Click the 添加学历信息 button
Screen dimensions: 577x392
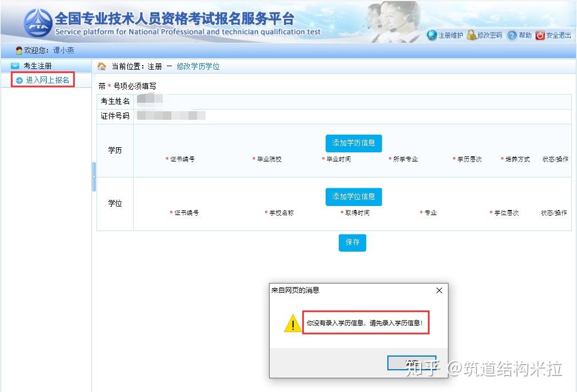click(354, 143)
